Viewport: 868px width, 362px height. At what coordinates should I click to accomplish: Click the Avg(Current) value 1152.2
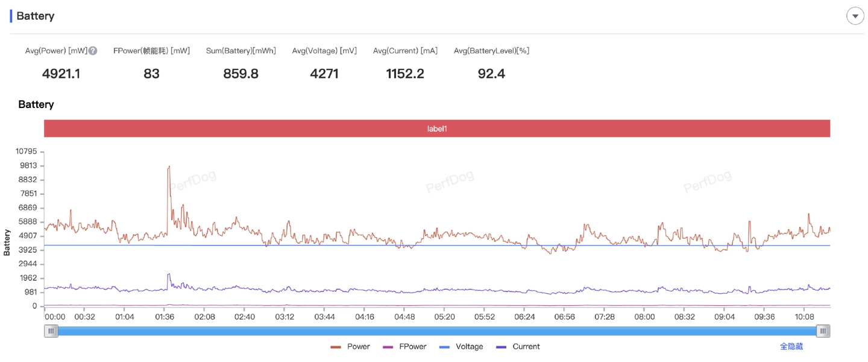405,74
